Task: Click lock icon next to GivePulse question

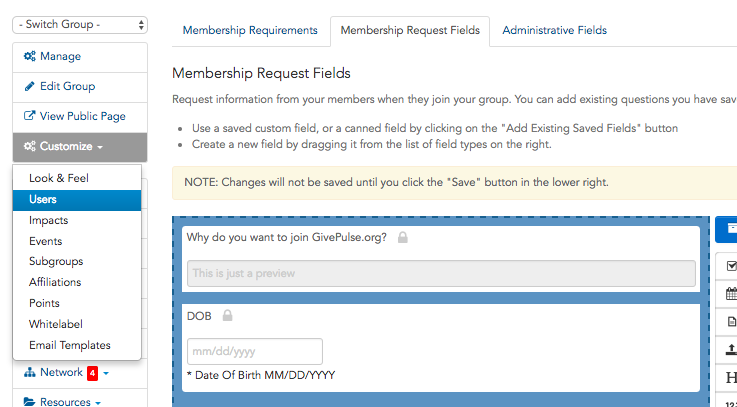Action: pyautogui.click(x=403, y=237)
